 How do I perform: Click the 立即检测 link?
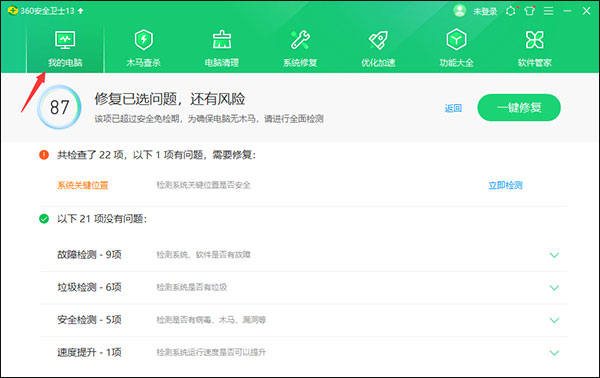coord(505,186)
